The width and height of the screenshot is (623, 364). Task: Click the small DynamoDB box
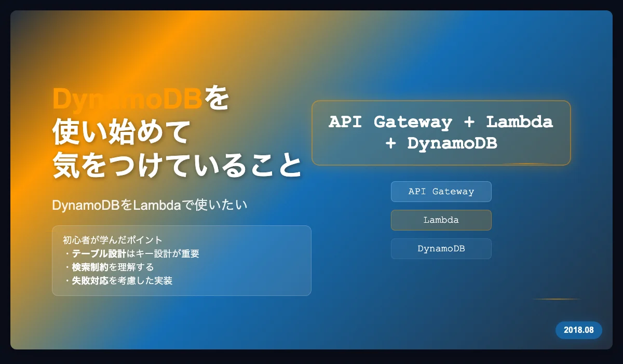coord(441,249)
